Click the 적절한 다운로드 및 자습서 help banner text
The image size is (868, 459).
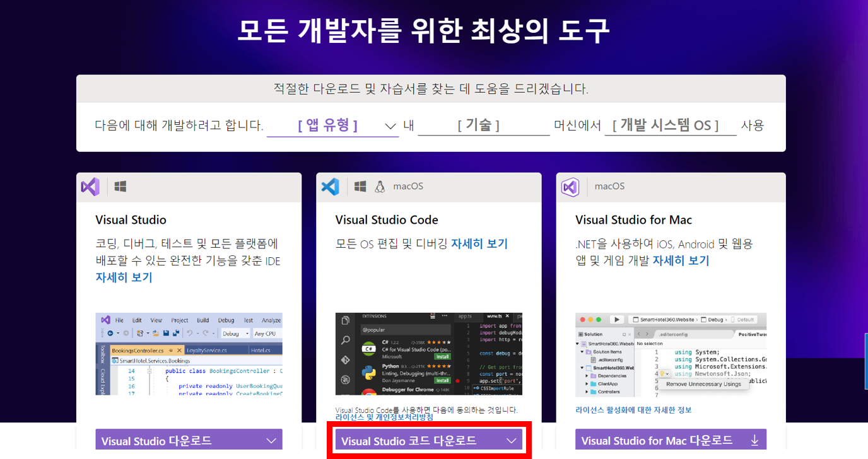tap(431, 89)
